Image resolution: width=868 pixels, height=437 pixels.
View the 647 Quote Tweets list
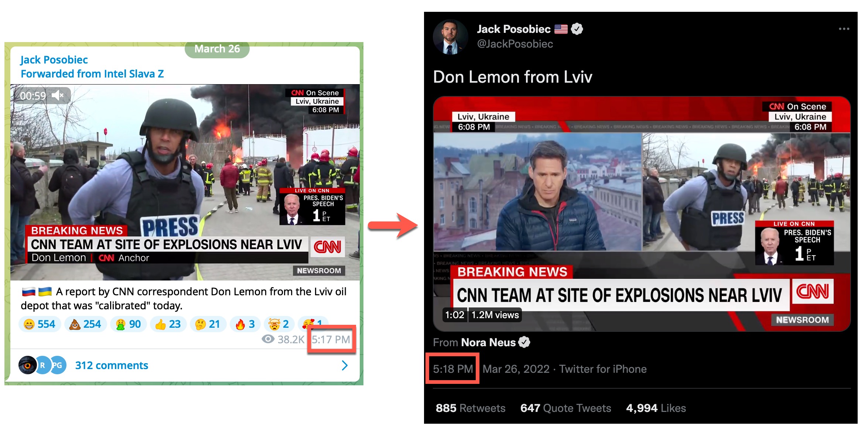click(565, 408)
